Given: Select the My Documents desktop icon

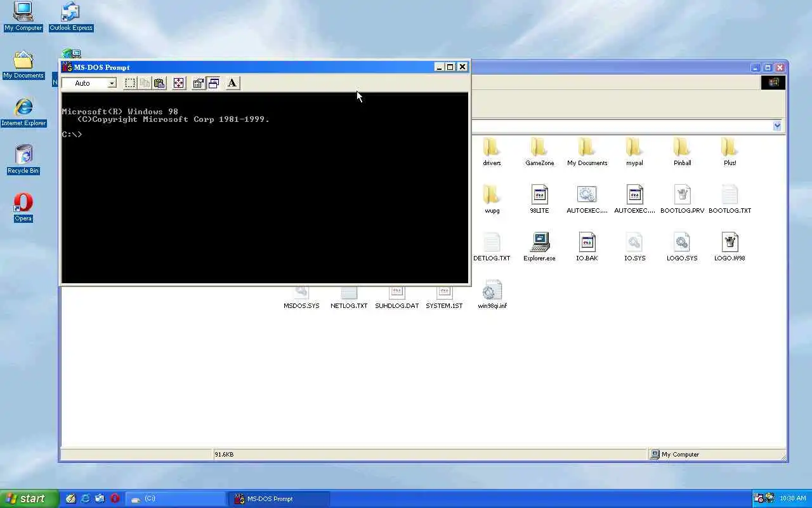Looking at the screenshot, I should coord(23,64).
